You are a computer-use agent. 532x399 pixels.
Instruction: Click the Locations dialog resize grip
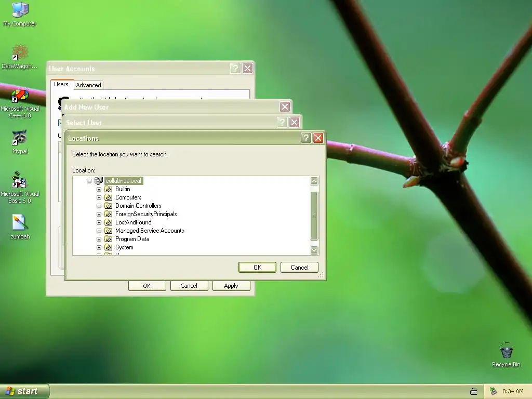(321, 275)
